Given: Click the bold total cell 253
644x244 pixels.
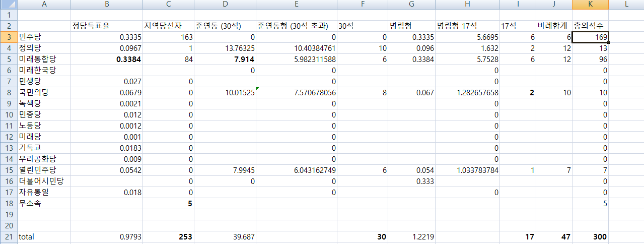Looking at the screenshot, I should (x=168, y=236).
